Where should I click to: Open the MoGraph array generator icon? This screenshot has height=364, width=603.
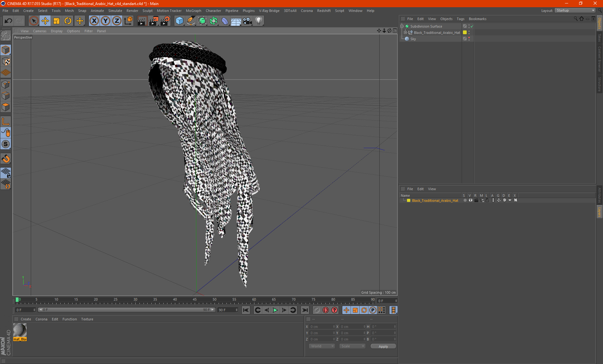tap(214, 21)
